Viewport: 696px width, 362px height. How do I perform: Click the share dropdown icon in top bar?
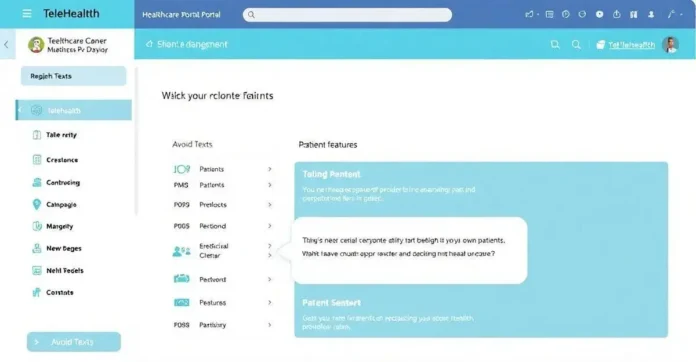point(531,15)
